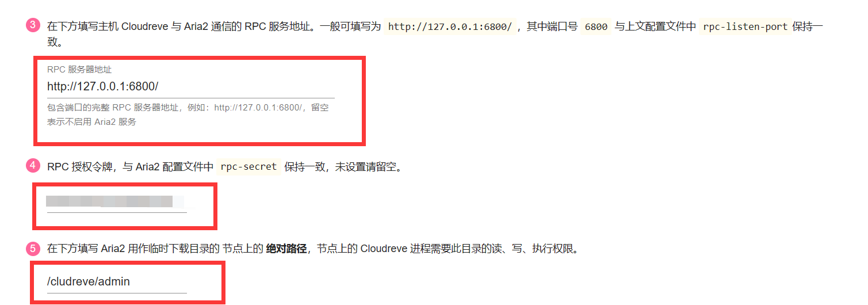Viewport: 868px width, 305px height.
Task: Click the step 4 instruction text about RPC 授权令牌
Action: (x=224, y=167)
